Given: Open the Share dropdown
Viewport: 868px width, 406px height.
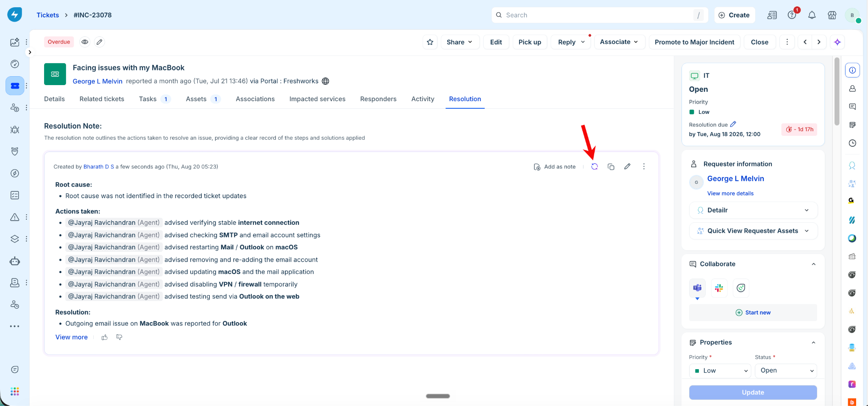Looking at the screenshot, I should pos(460,42).
